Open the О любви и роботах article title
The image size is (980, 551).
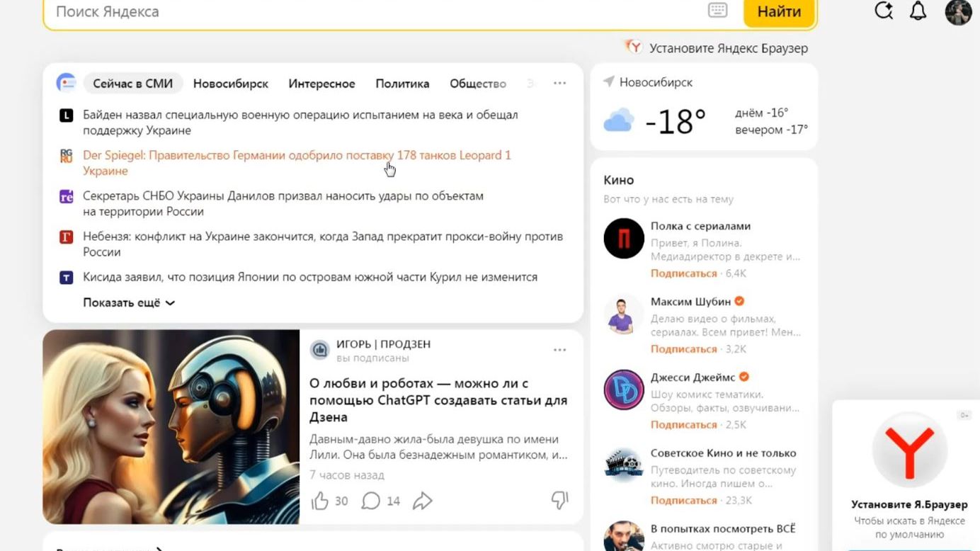pyautogui.click(x=438, y=400)
